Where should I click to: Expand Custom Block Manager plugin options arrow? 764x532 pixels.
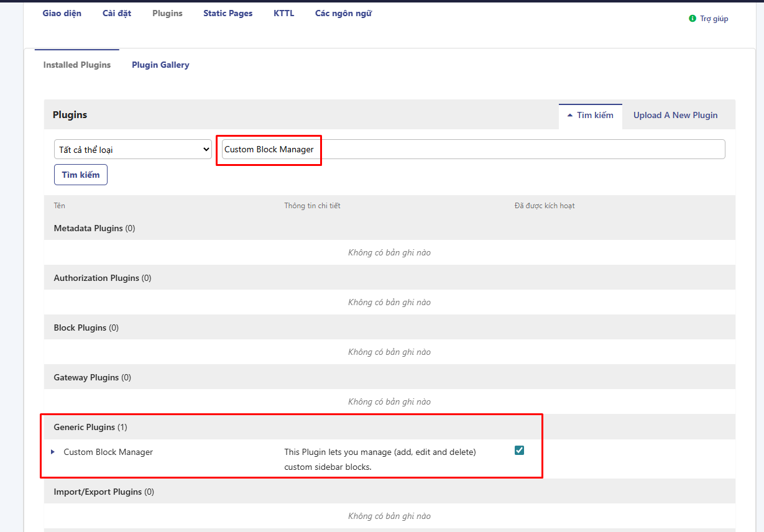click(53, 452)
